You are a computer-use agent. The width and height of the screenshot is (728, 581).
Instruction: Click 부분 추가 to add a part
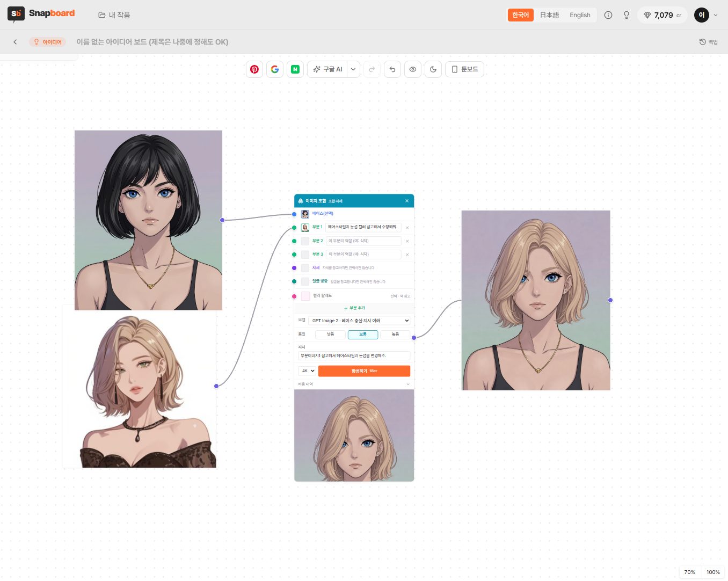[354, 308]
